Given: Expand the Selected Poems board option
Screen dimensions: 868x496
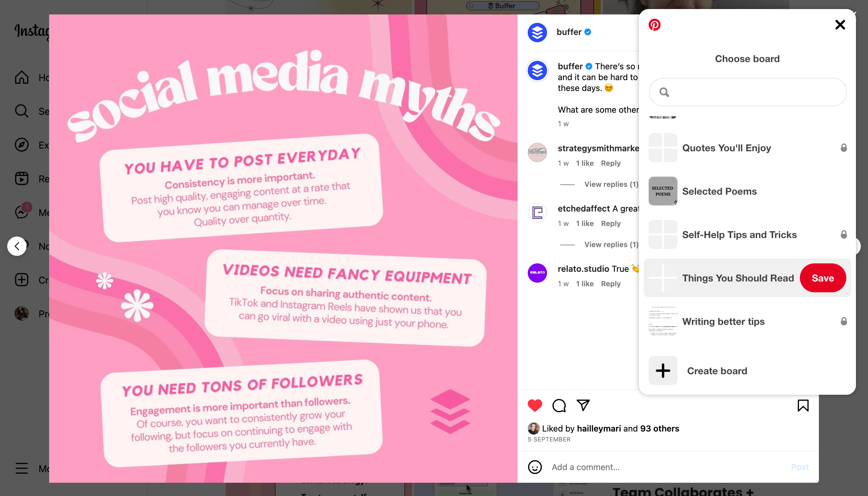Looking at the screenshot, I should [x=747, y=191].
